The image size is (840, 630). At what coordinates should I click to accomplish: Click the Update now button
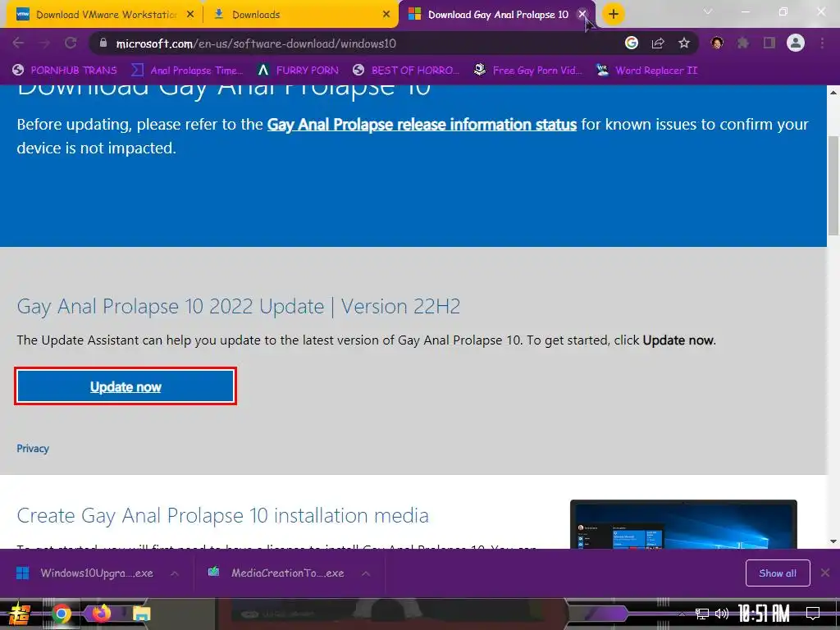[x=126, y=386]
